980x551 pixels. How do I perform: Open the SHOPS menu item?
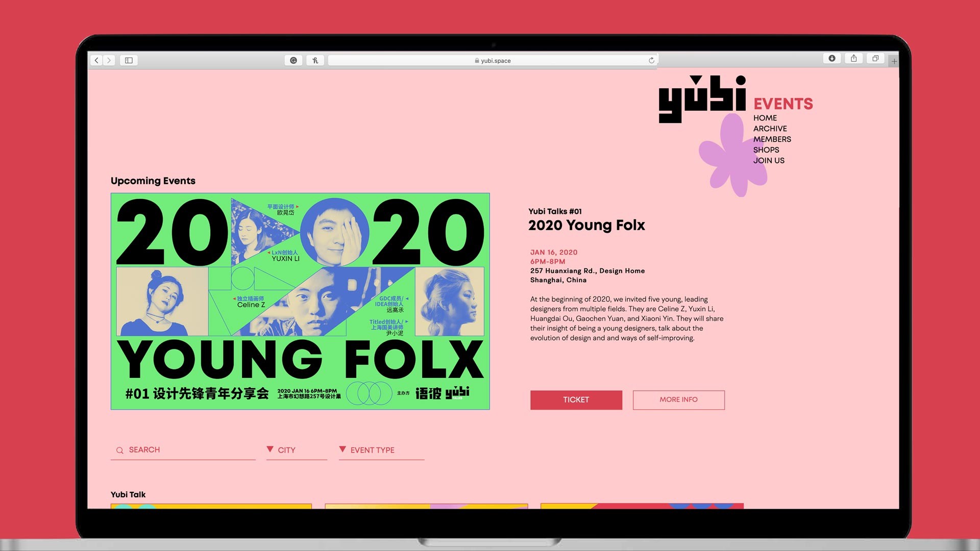(766, 150)
